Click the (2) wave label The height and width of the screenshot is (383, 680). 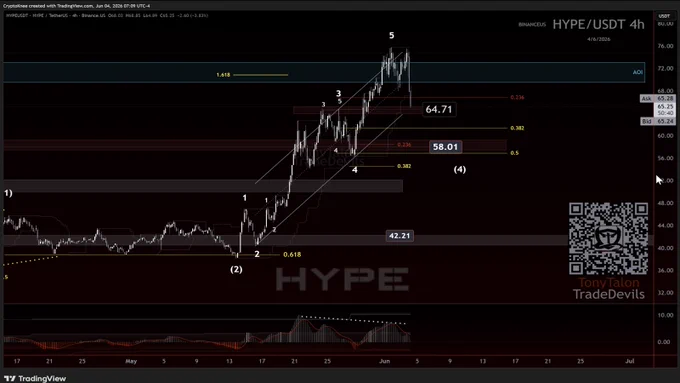[x=236, y=269]
